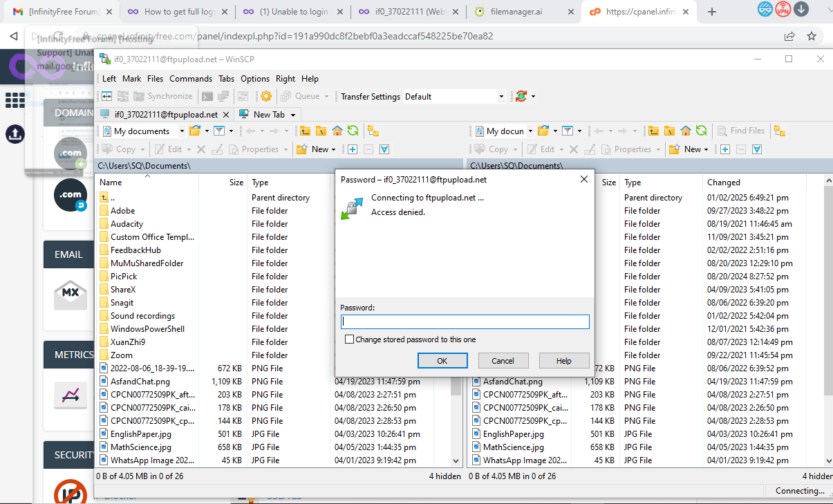Go to root directory in left panel
833x504 pixels.
tap(321, 131)
